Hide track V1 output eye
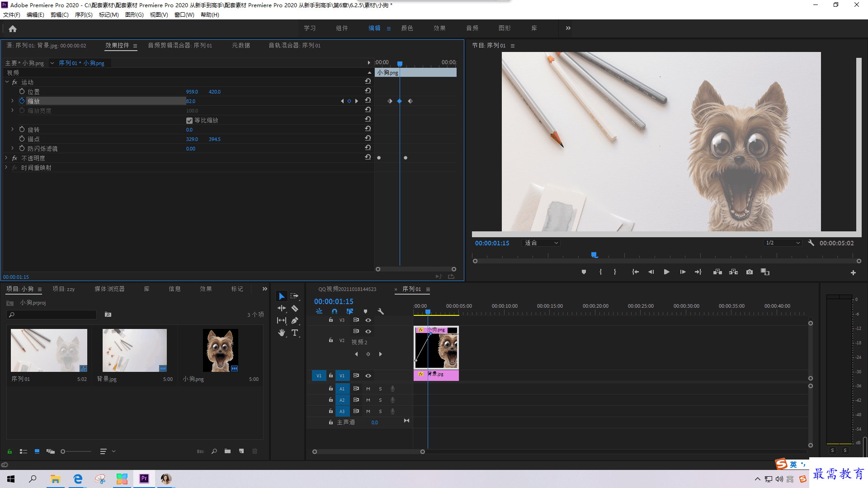This screenshot has height=488, width=868. (x=368, y=375)
